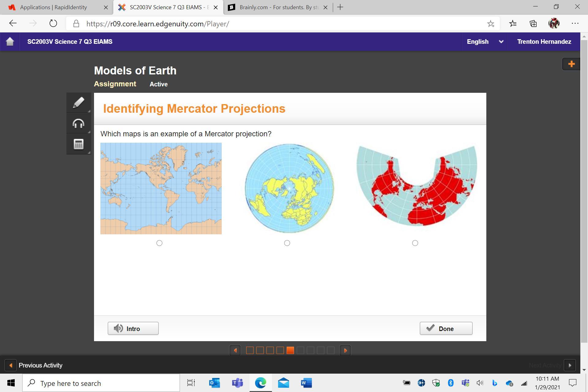Click the orange plus panel button

571,64
